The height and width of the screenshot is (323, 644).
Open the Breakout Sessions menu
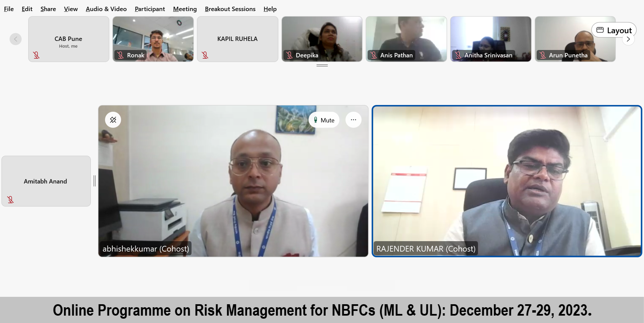[x=230, y=9]
